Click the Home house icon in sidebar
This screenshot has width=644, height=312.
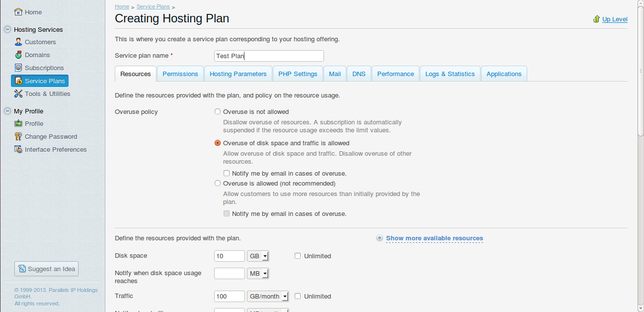point(18,12)
